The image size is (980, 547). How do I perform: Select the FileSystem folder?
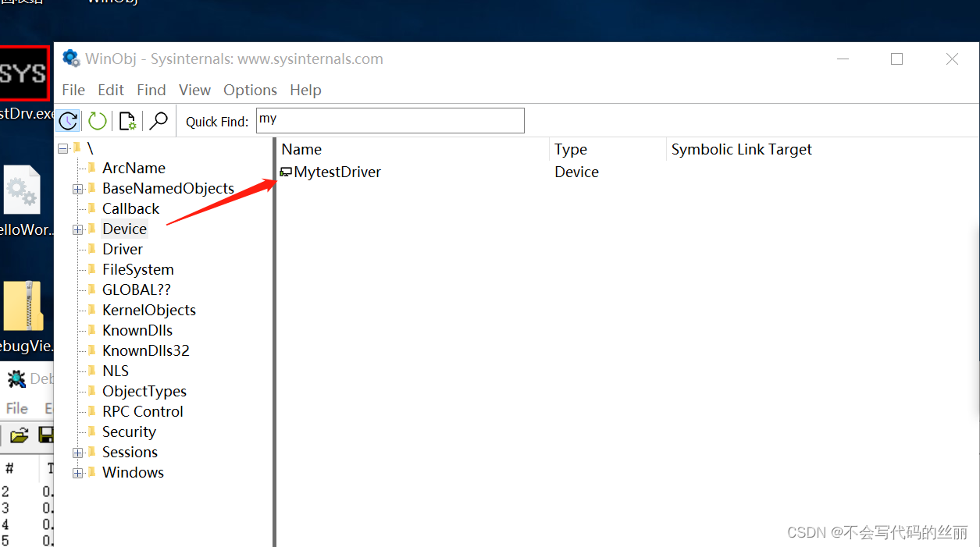tap(138, 269)
